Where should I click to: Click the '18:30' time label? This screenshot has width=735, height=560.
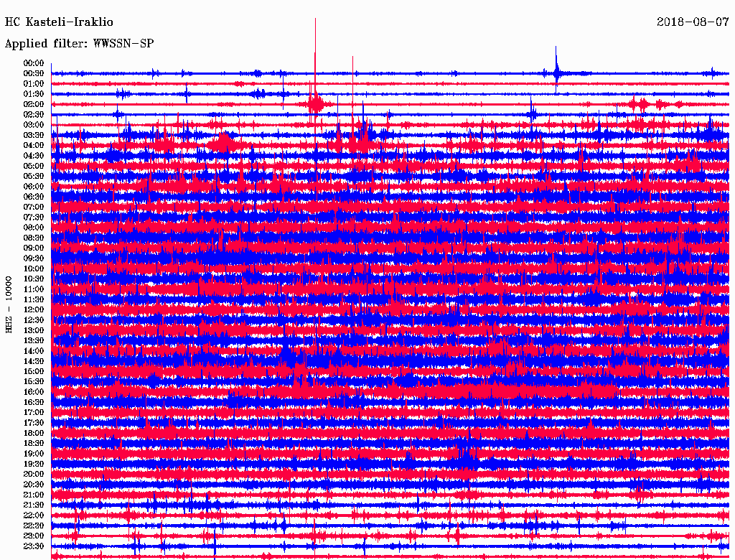(34, 443)
